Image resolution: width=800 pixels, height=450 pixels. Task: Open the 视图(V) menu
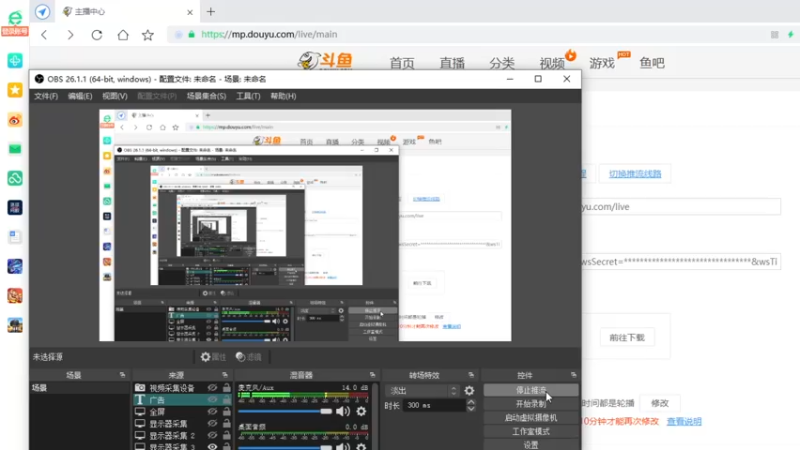pos(114,96)
